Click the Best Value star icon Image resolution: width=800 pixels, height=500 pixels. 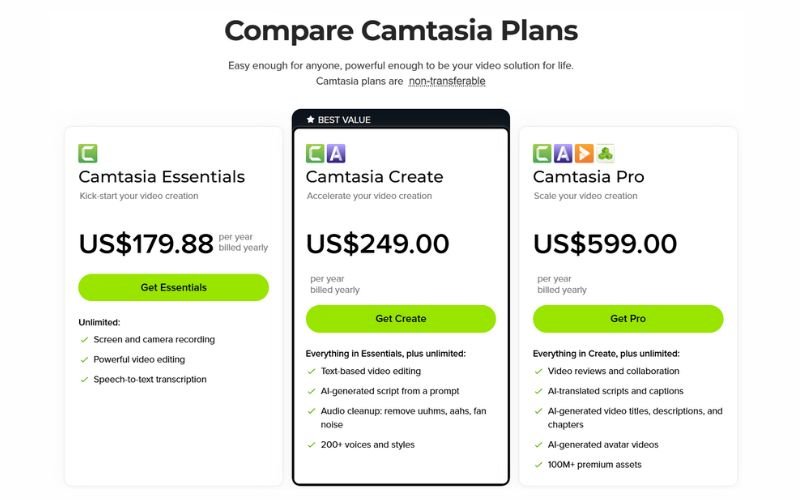[310, 120]
